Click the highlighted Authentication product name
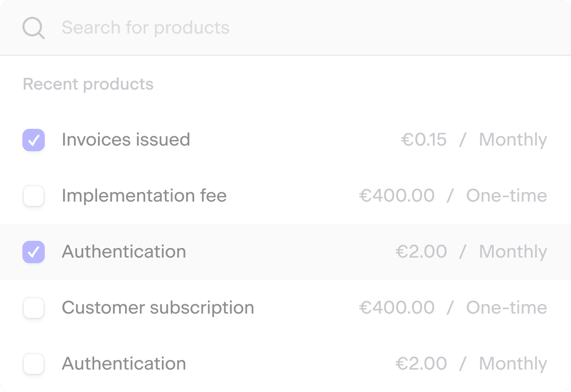Viewport: 571px width, 392px height. (x=124, y=252)
